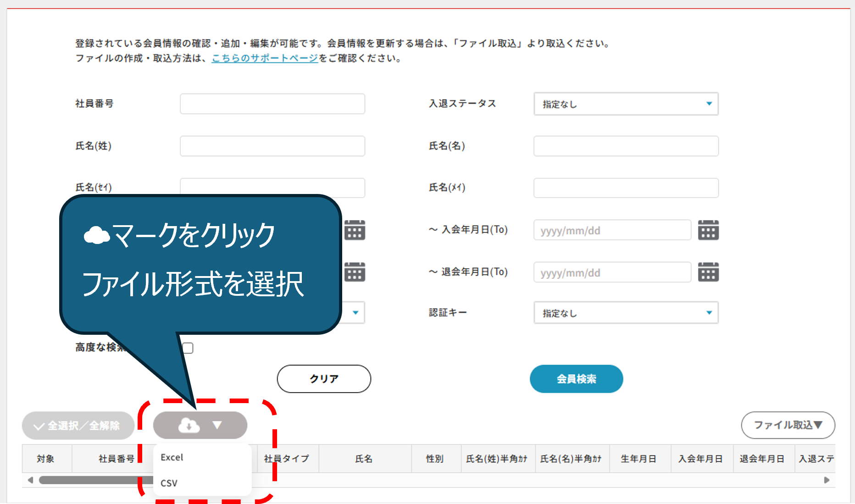This screenshot has width=855, height=504.
Task: Choose CSV from download format menu
Action: (x=169, y=483)
